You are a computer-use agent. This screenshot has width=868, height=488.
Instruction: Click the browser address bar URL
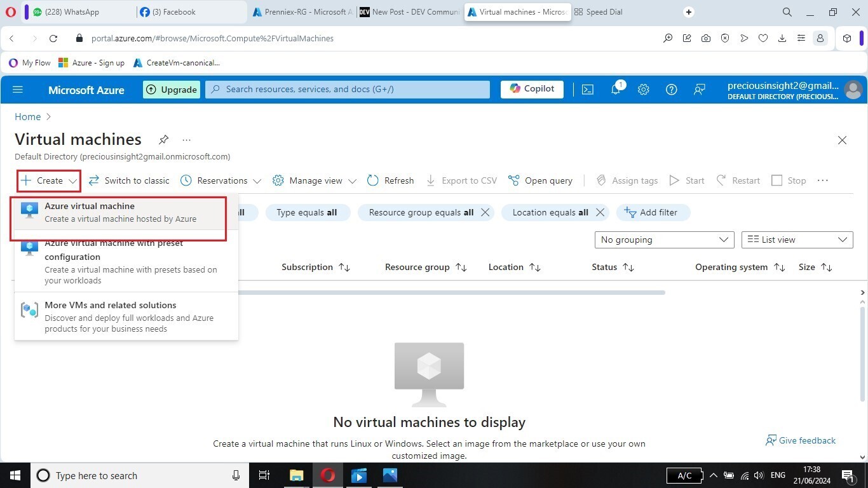pos(212,38)
